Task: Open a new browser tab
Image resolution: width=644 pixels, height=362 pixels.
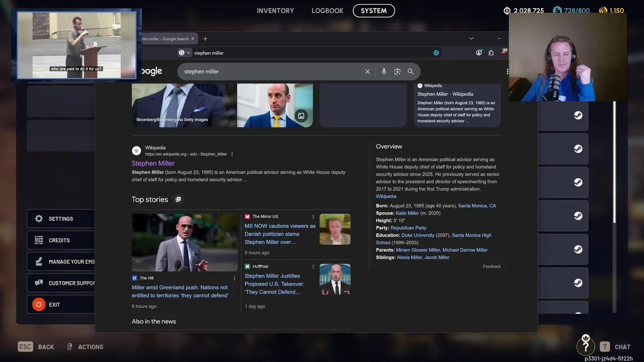Action: tap(205, 39)
